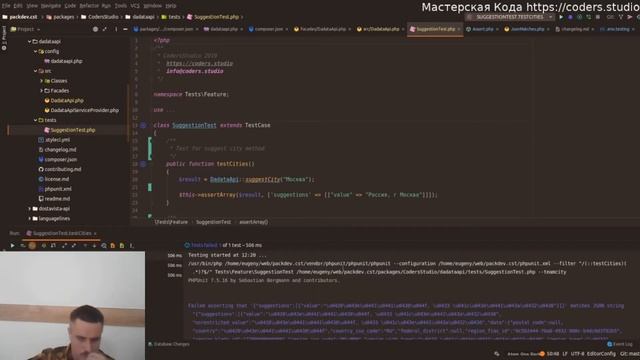Screen dimensions: 640x360
Task: Click the packdev.cst breadcrumb root
Action: coord(20,17)
